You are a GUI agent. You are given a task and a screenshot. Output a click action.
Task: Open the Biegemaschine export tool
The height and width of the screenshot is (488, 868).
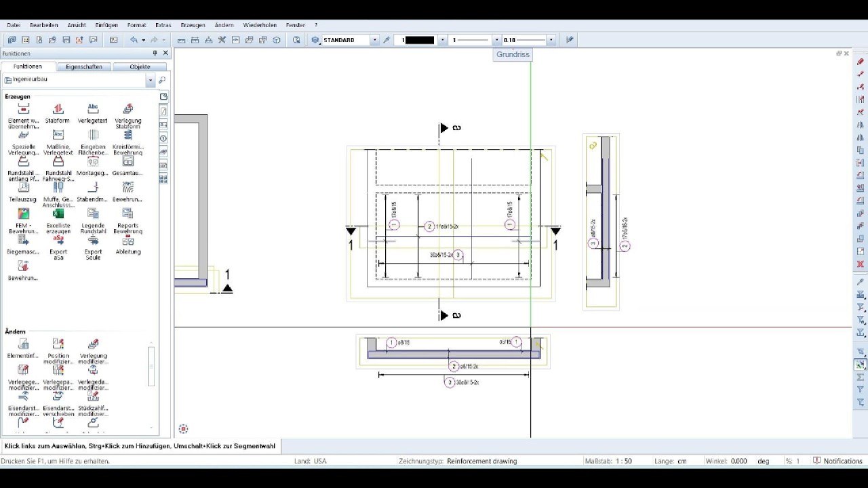(23, 244)
